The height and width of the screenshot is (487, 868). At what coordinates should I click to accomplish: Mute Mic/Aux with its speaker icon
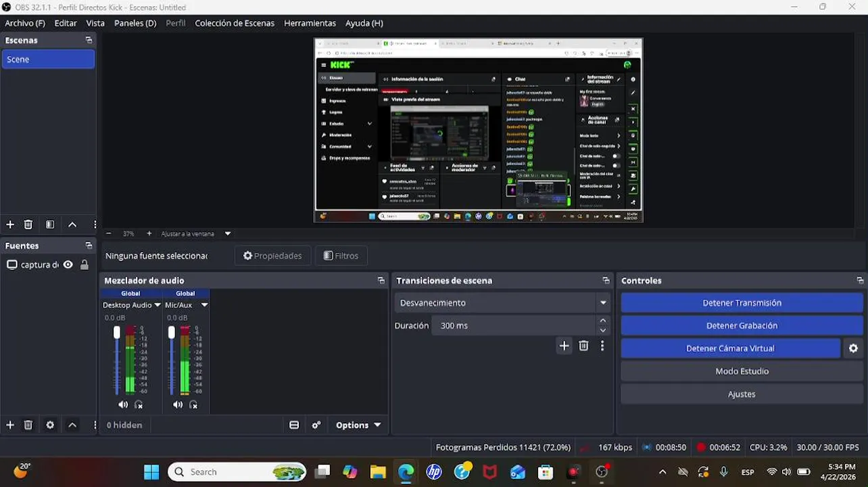click(x=177, y=404)
